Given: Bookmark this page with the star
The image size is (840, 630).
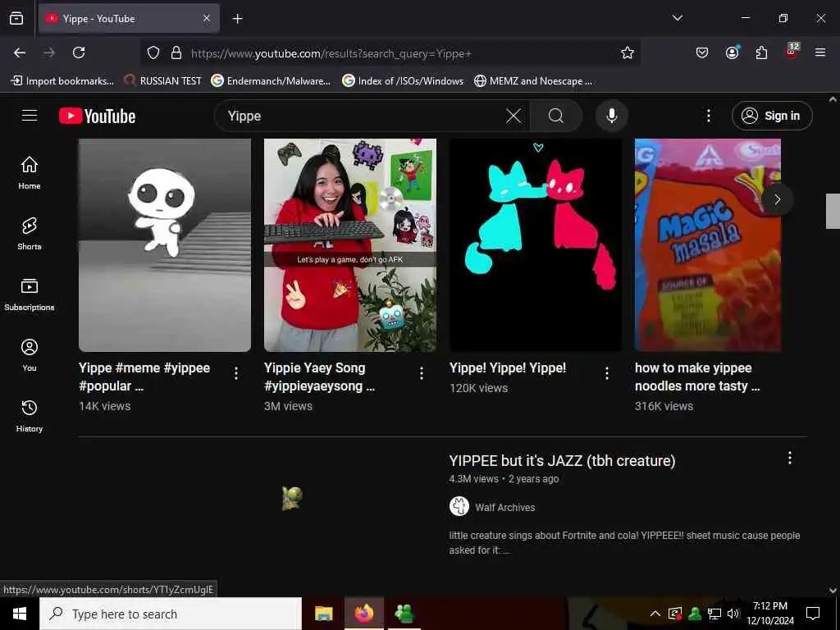Looking at the screenshot, I should (628, 52).
